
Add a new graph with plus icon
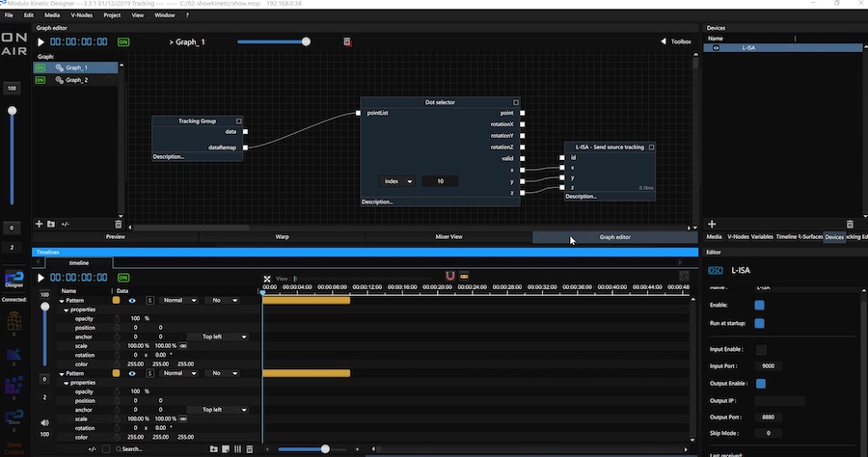[x=40, y=224]
